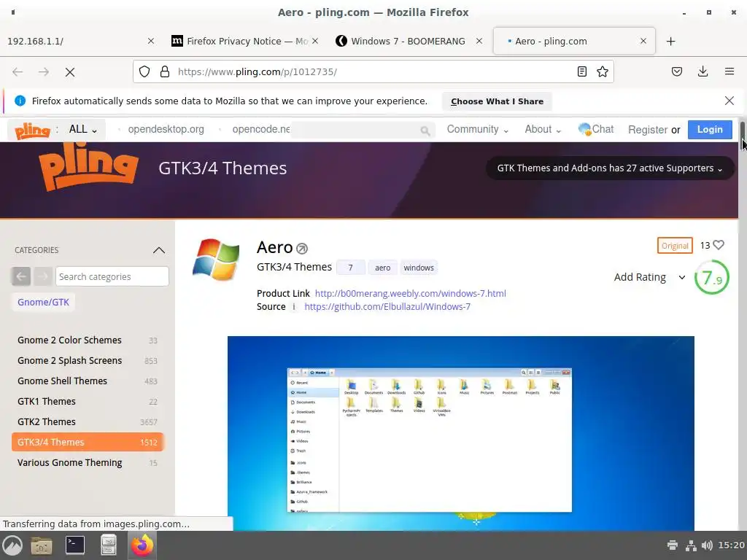Click the Gnome/GTK category tag
Image resolution: width=747 pixels, height=560 pixels.
[x=43, y=302]
